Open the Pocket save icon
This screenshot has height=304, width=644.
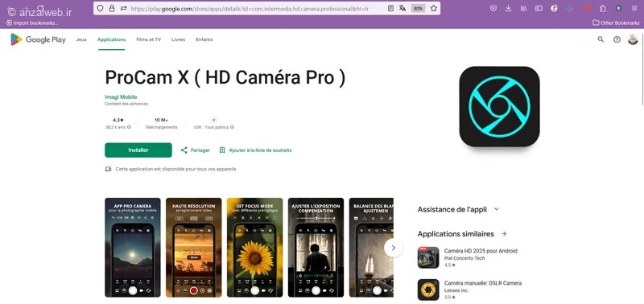pyautogui.click(x=493, y=8)
